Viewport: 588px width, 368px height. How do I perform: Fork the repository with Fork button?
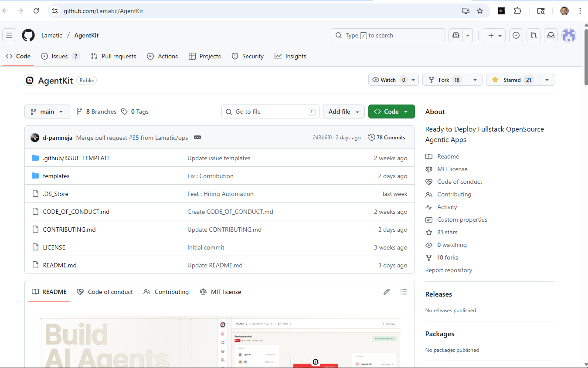[445, 80]
